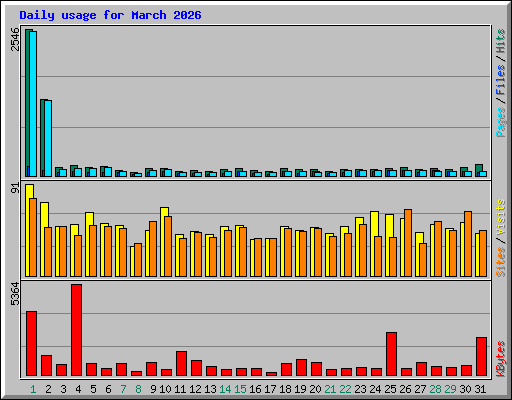The image size is (512, 400).
Task: Click day 22 weekend label on x-axis
Action: 345,389
